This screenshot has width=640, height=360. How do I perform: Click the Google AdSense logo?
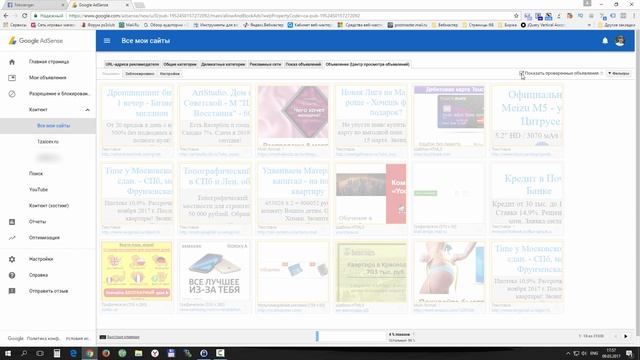36,41
